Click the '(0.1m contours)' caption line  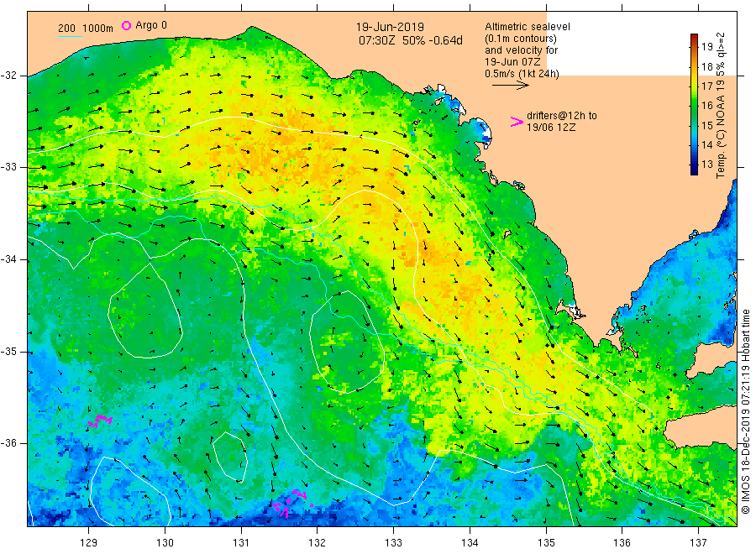pos(520,39)
